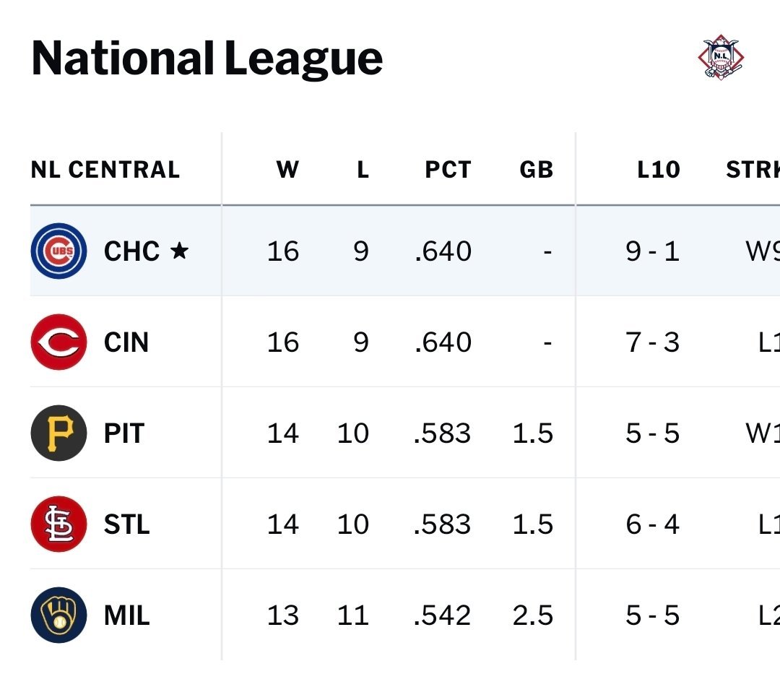Screen dimensions: 780x700
Task: Sort by GB column header
Action: pyautogui.click(x=536, y=170)
